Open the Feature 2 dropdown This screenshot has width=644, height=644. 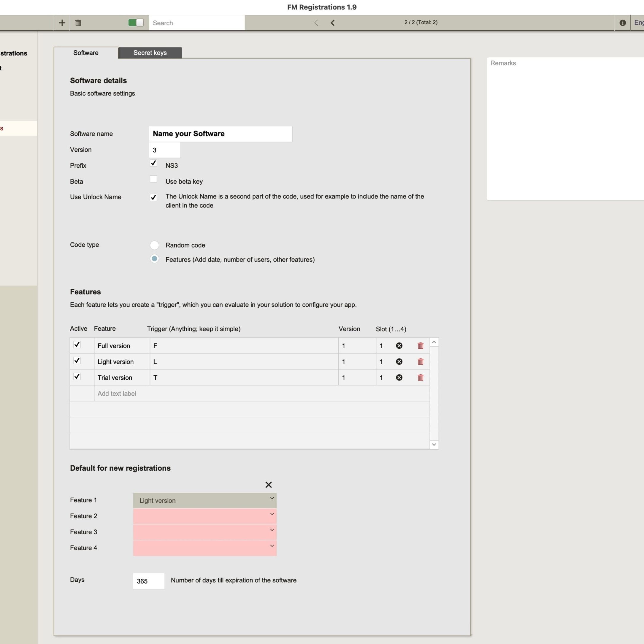tap(205, 516)
